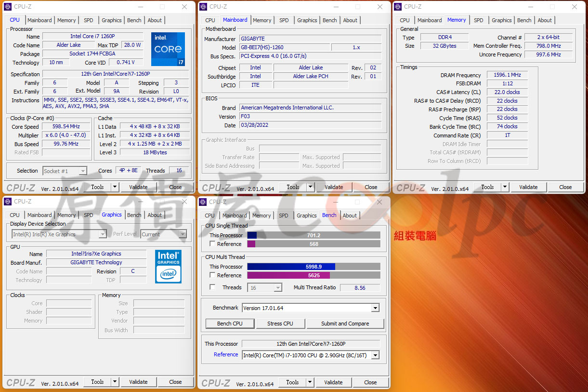The height and width of the screenshot is (392, 588).
Task: Click the DRAM Frequency value 1596.1 MHz
Action: coord(507,75)
